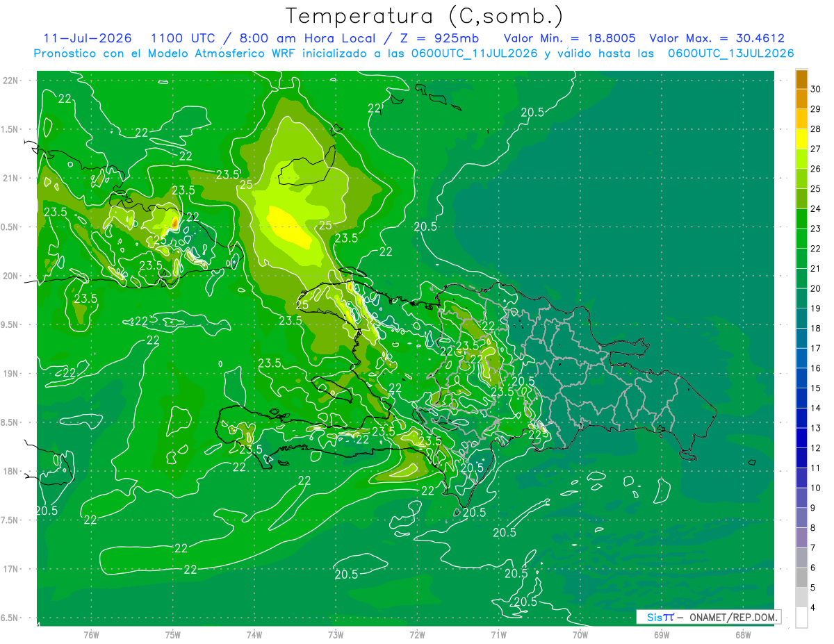Screen dimensions: 834x644
Task: Select the orange swatch between 29 and 30
Action: (x=801, y=99)
